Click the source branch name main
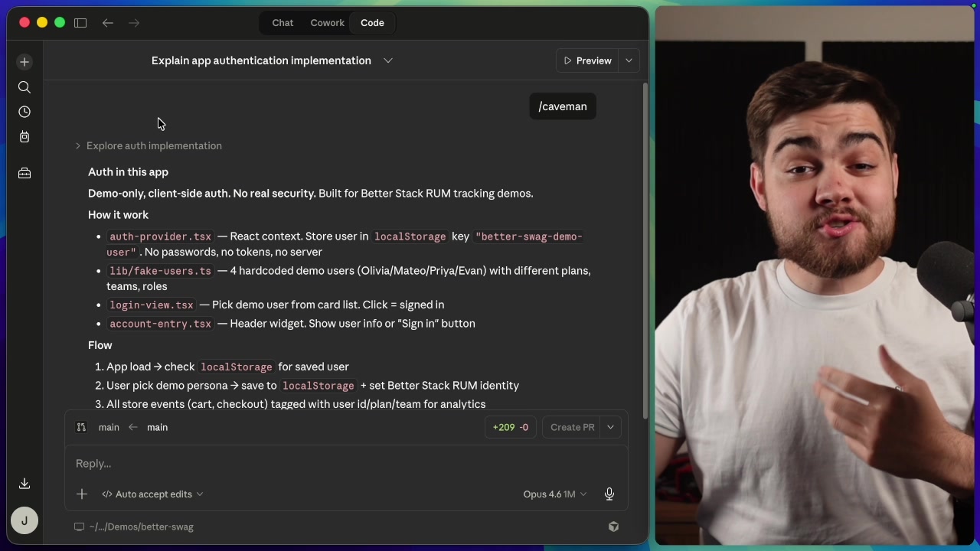 tap(109, 427)
